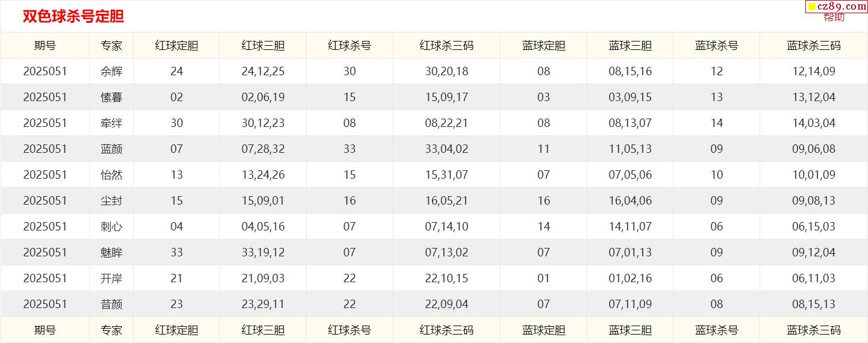Select expert name 昔颜
Viewport: 868px width, 343px height.
111,304
